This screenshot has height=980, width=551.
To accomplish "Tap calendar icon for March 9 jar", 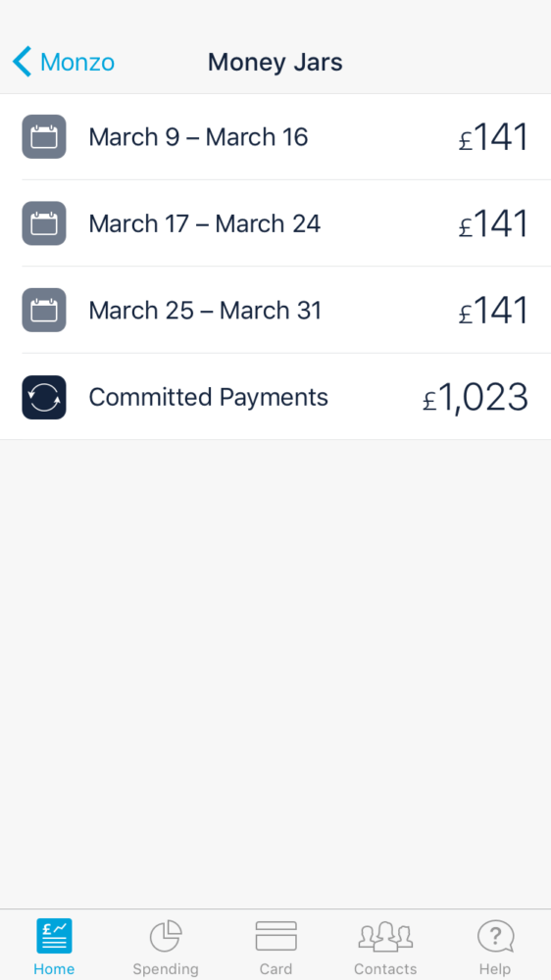I will [44, 136].
